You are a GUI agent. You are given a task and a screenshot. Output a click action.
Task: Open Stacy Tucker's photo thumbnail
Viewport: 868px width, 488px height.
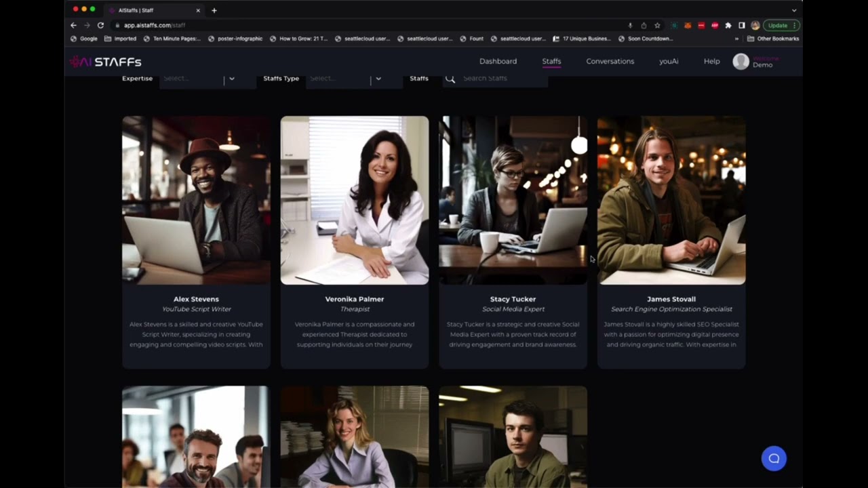513,200
